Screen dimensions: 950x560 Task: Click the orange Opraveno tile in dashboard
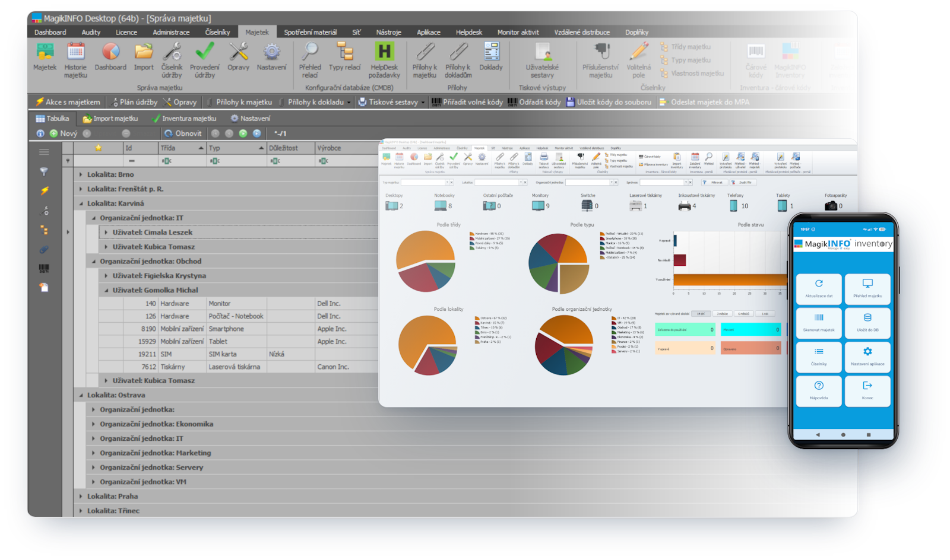750,349
